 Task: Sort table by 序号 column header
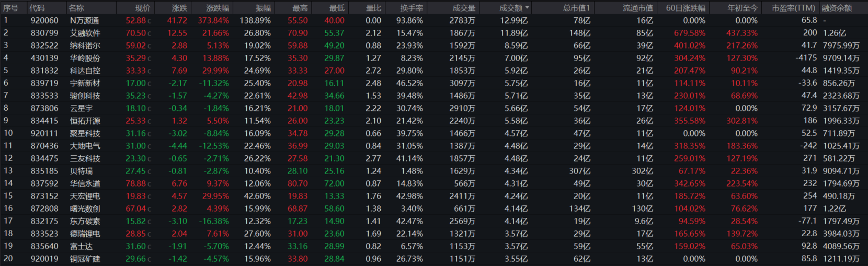pos(10,8)
